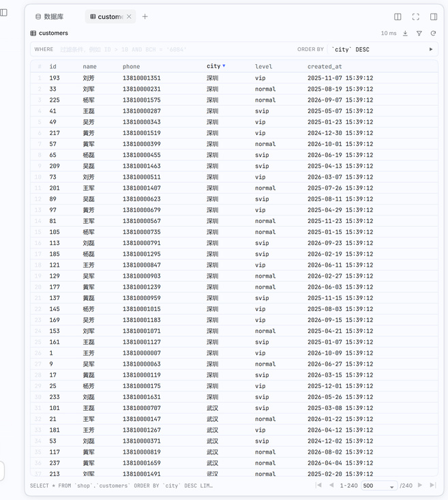
Task: Select the cell with id 81
Action: coord(53,221)
